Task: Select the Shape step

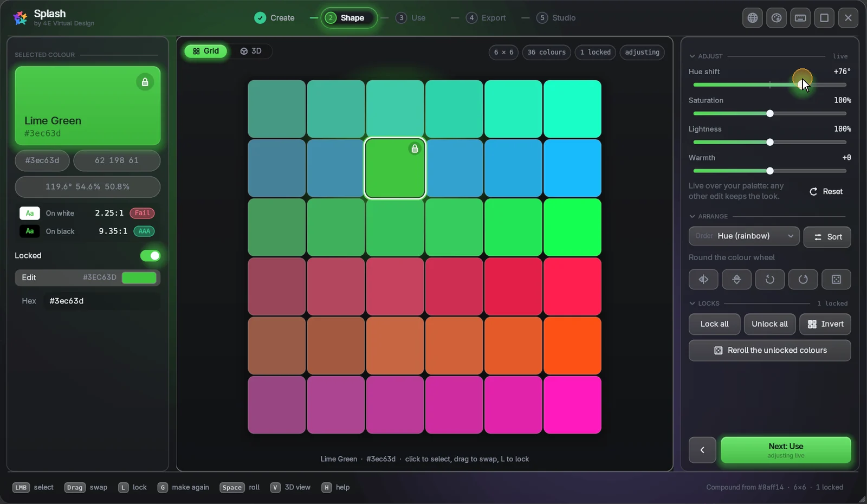Action: 349,18
